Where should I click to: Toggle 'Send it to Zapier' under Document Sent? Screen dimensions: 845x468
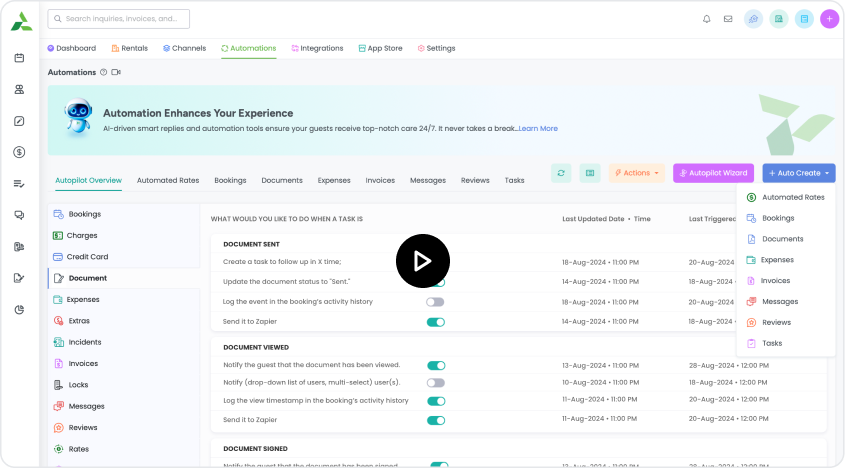coord(435,322)
